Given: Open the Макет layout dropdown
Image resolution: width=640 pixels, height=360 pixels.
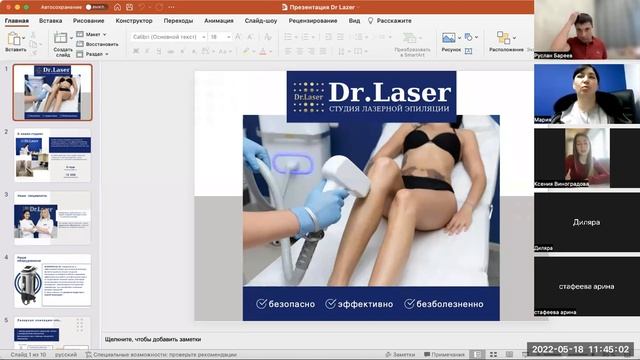Looking at the screenshot, I should coord(91,34).
